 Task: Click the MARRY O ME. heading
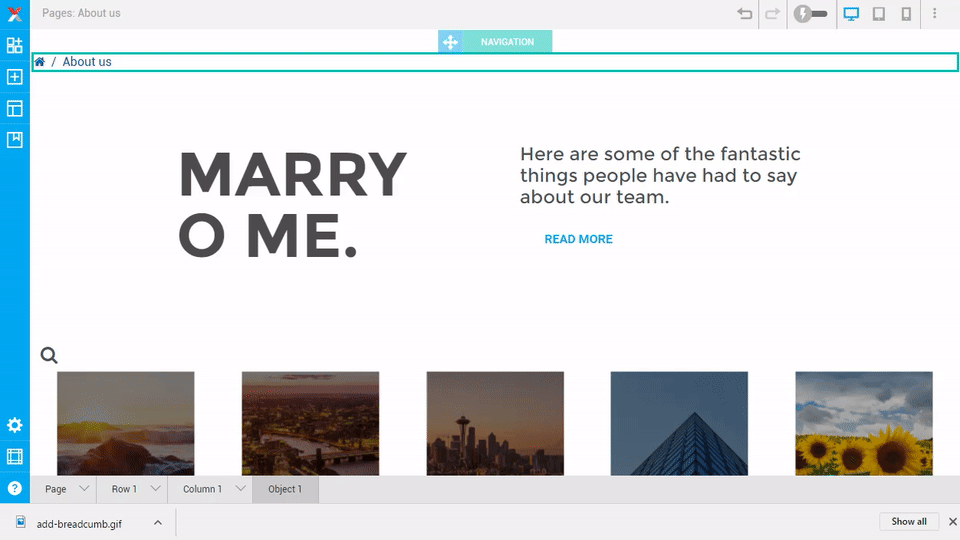tap(293, 205)
